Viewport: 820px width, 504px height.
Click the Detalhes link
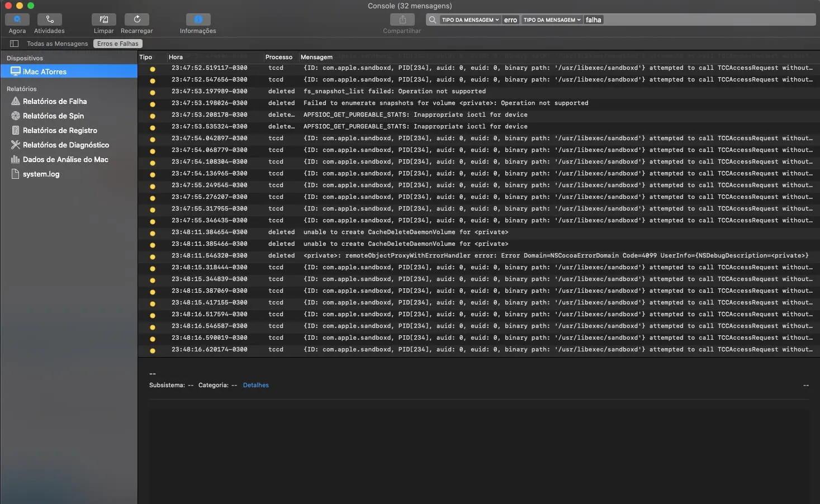(255, 385)
